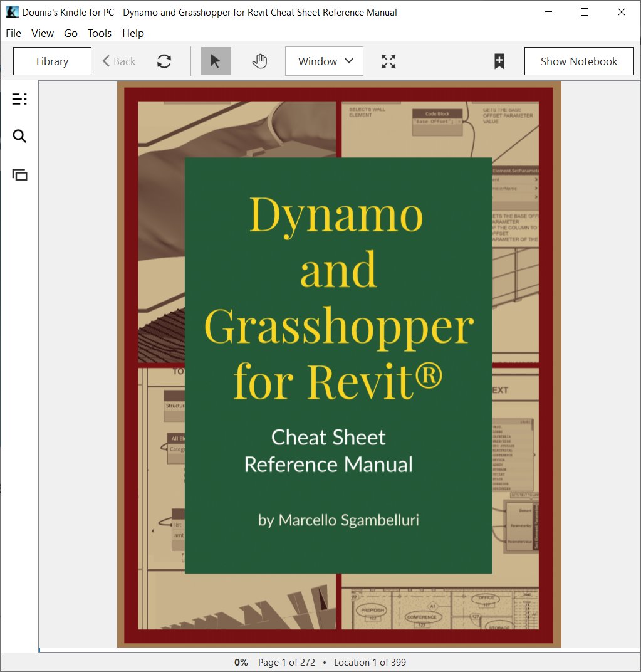
Task: Click the Kindle app icon in title bar
Action: click(x=12, y=12)
